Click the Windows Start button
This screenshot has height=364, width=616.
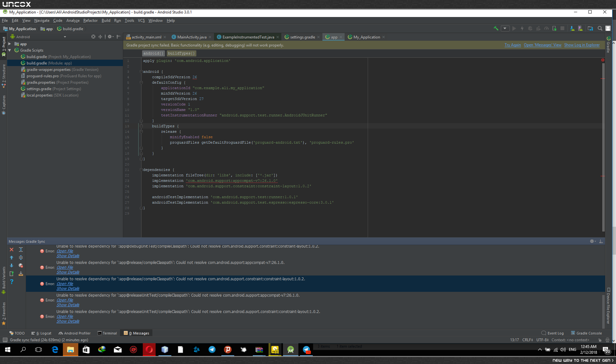[x=8, y=350]
